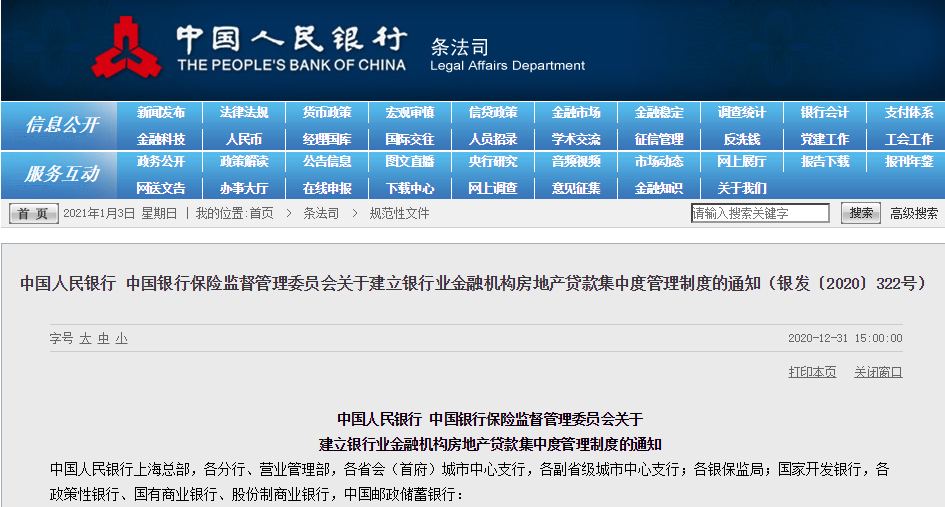Select 银行会计 in the navigation bar
The width and height of the screenshot is (945, 507).
pyautogui.click(x=825, y=113)
